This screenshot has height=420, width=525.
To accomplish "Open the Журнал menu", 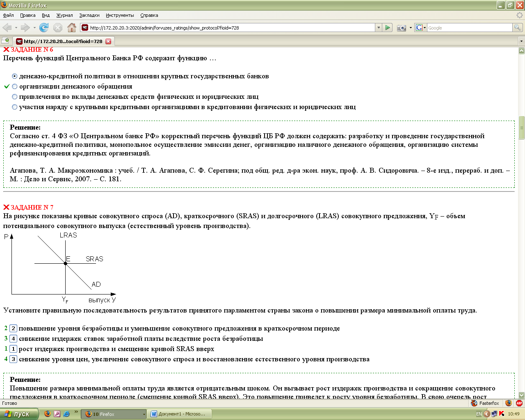I will 64,15.
